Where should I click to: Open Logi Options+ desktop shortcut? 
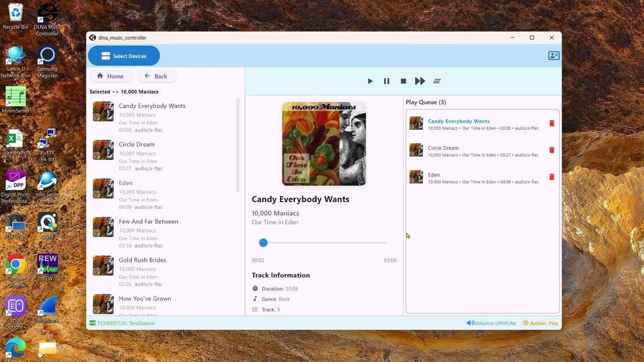click(16, 314)
